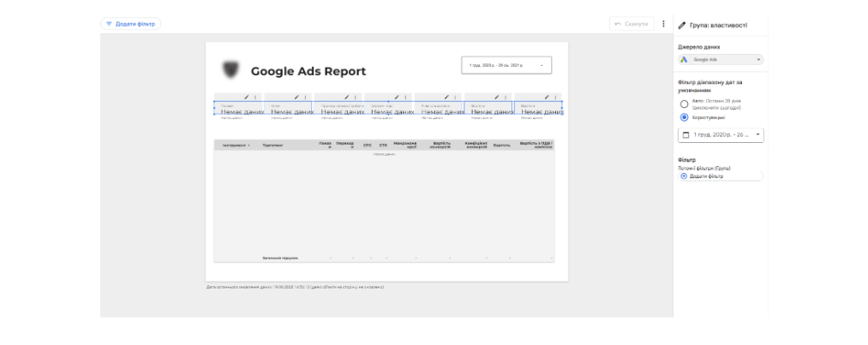The width and height of the screenshot is (868, 345).
Task: Click edit pencil above second scorecard
Action: tap(296, 98)
